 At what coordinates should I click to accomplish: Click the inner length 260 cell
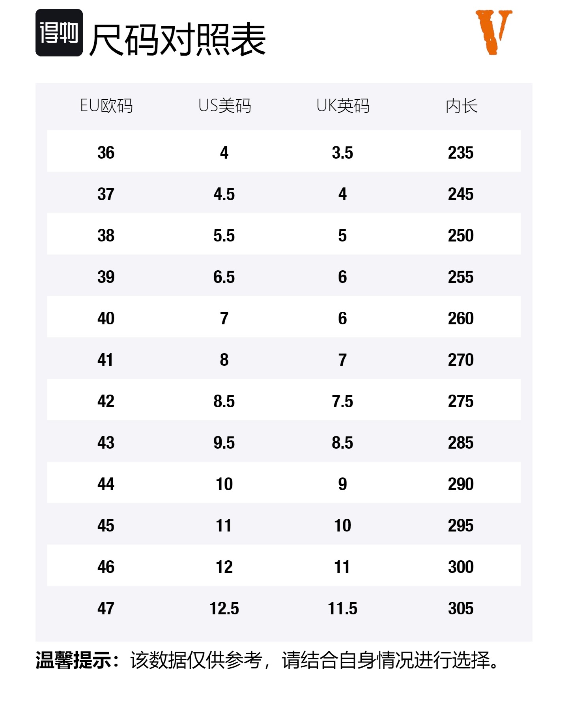tap(461, 318)
